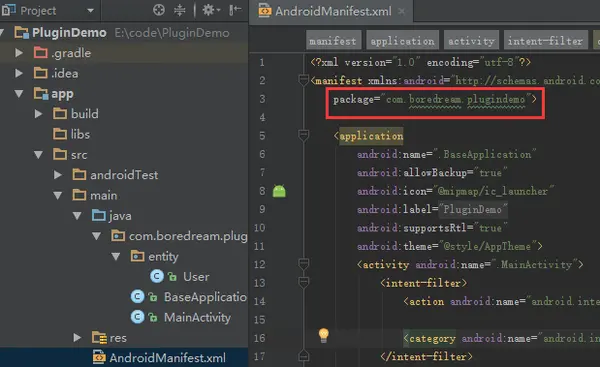
Task: Click the manifest breadcrumb
Action: tap(333, 41)
